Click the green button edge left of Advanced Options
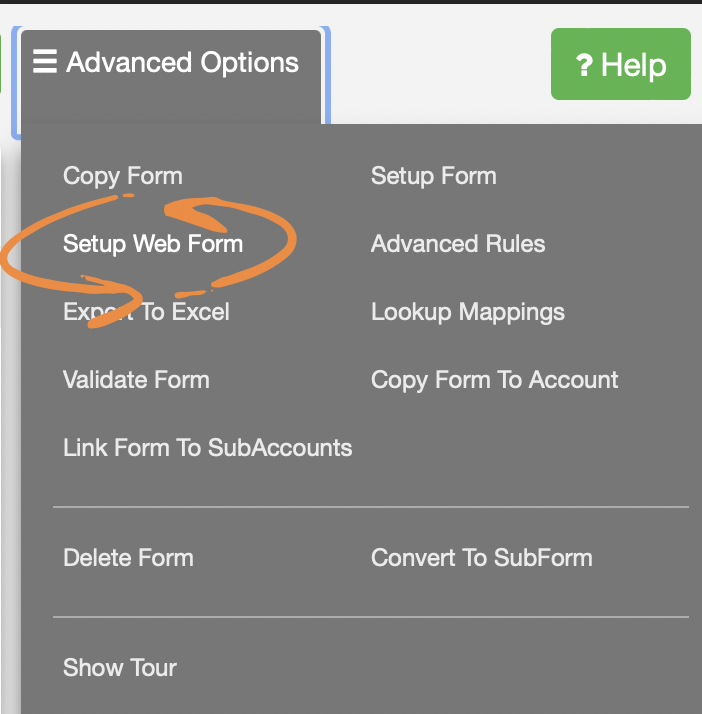Viewport: 702px width, 714px height. click(x=2, y=62)
